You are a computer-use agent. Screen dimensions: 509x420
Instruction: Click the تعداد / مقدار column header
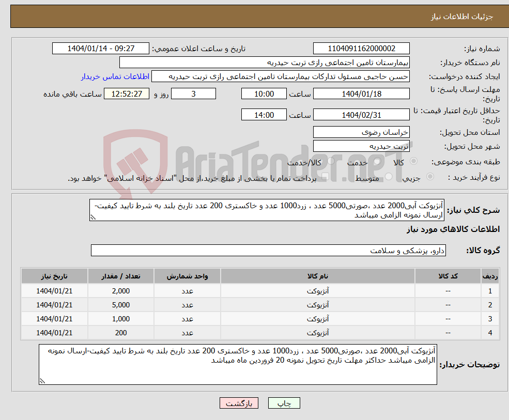click(121, 276)
